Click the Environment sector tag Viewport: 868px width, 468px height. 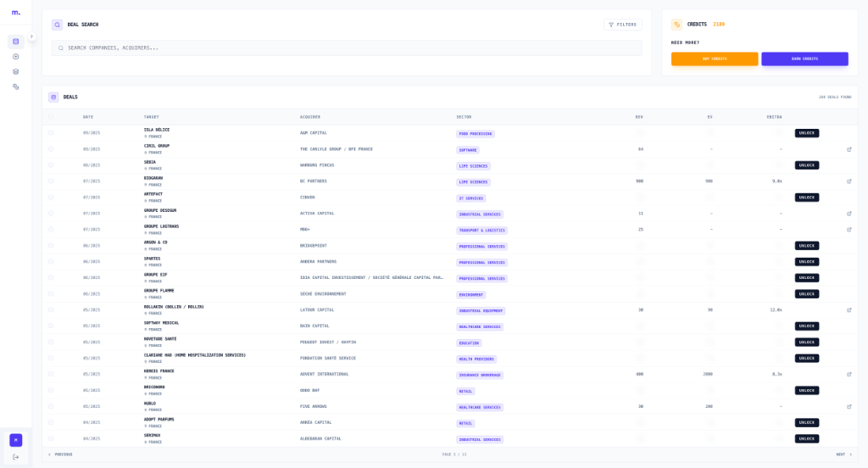(471, 295)
